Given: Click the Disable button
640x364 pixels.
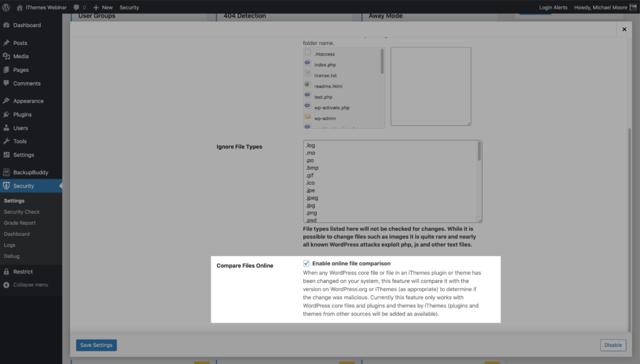Looking at the screenshot, I should pos(613,345).
